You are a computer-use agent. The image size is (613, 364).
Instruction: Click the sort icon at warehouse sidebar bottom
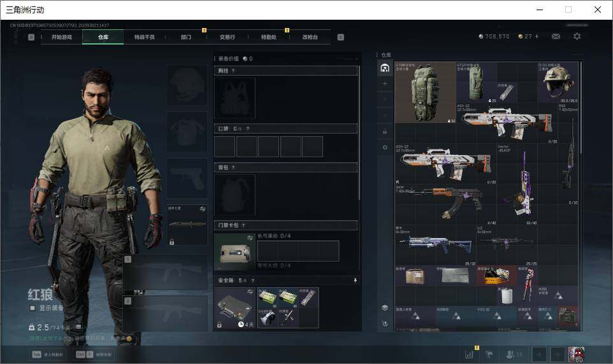385,324
